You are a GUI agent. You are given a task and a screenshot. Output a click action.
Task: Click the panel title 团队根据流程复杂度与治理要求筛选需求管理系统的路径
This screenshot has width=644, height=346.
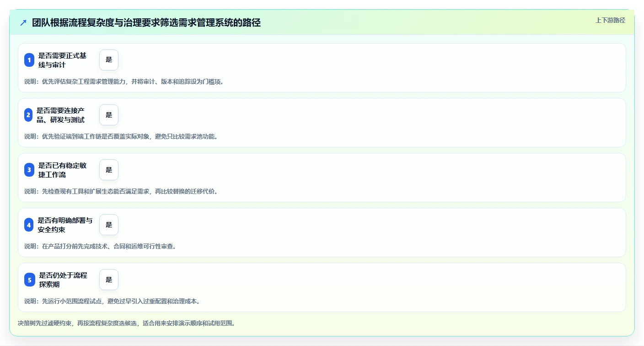[146, 23]
